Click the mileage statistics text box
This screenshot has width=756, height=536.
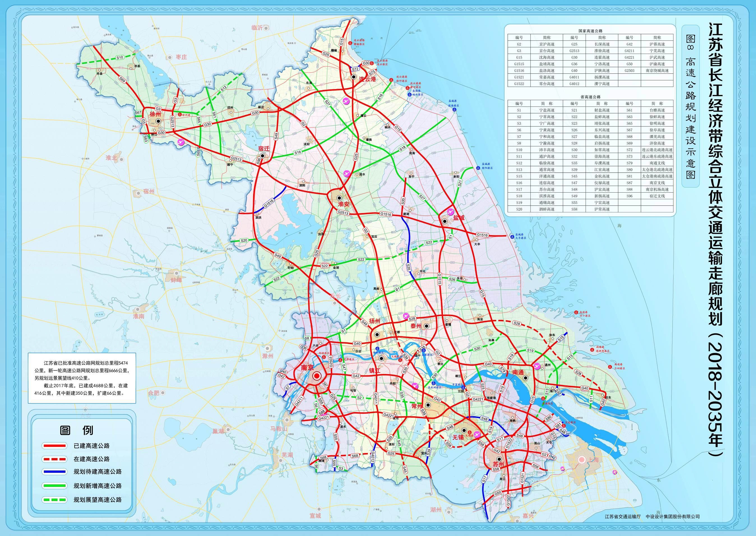pyautogui.click(x=82, y=378)
